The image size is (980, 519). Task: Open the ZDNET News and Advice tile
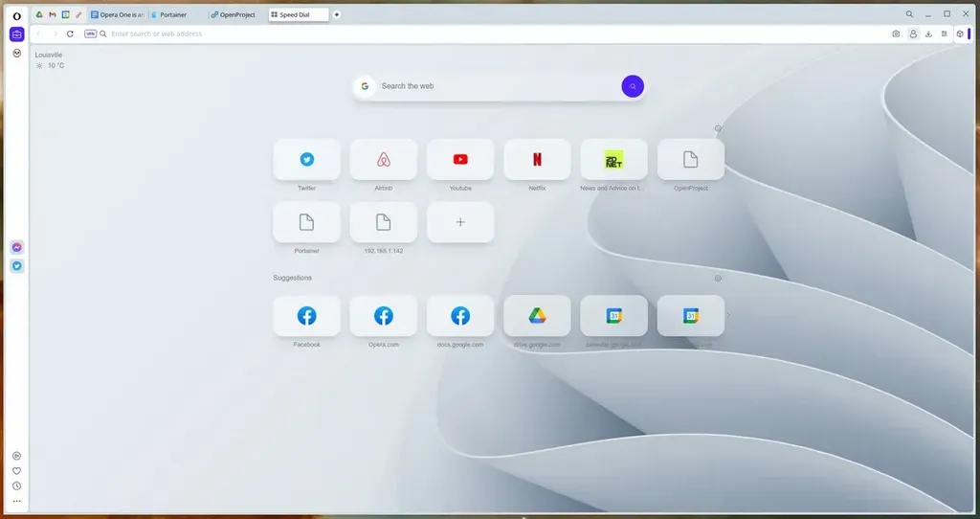pos(613,160)
